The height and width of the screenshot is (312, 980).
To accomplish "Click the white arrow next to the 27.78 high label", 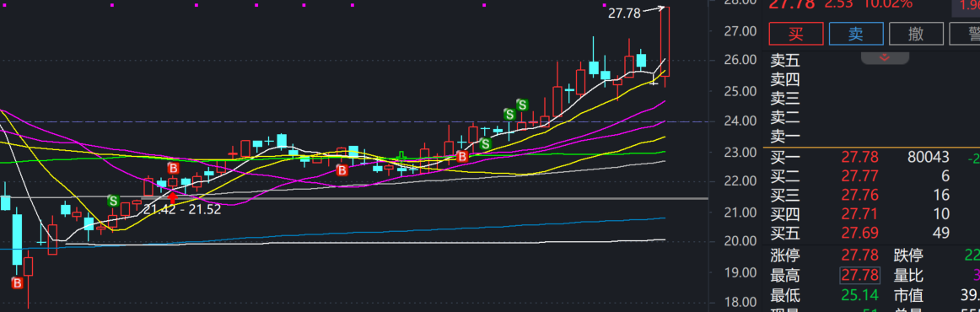I will [654, 8].
